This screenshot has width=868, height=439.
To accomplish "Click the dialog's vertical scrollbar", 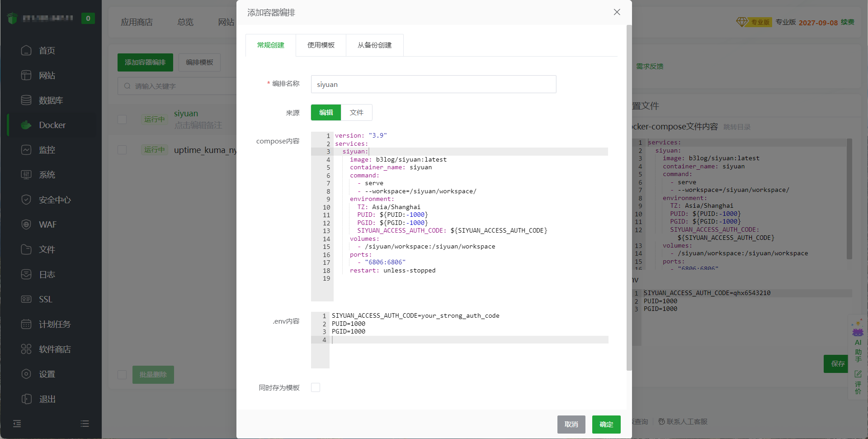I will [629, 198].
